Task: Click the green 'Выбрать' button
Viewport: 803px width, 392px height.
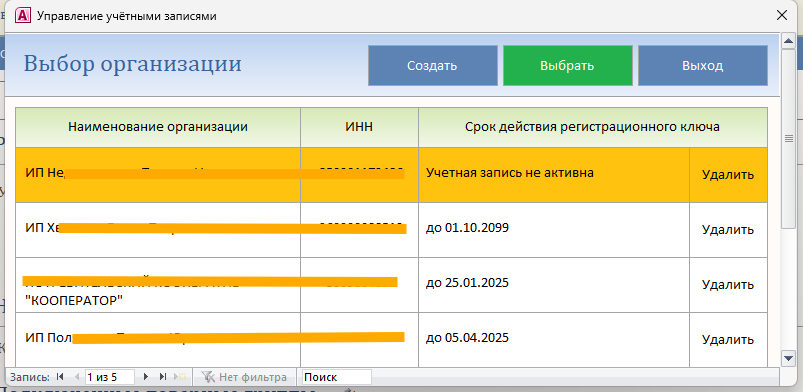Action: click(x=567, y=66)
